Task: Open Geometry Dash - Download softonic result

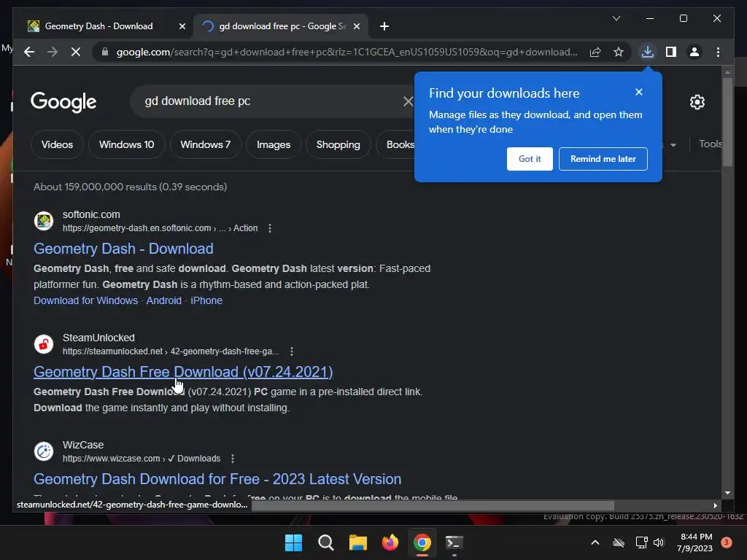Action: [x=123, y=249]
